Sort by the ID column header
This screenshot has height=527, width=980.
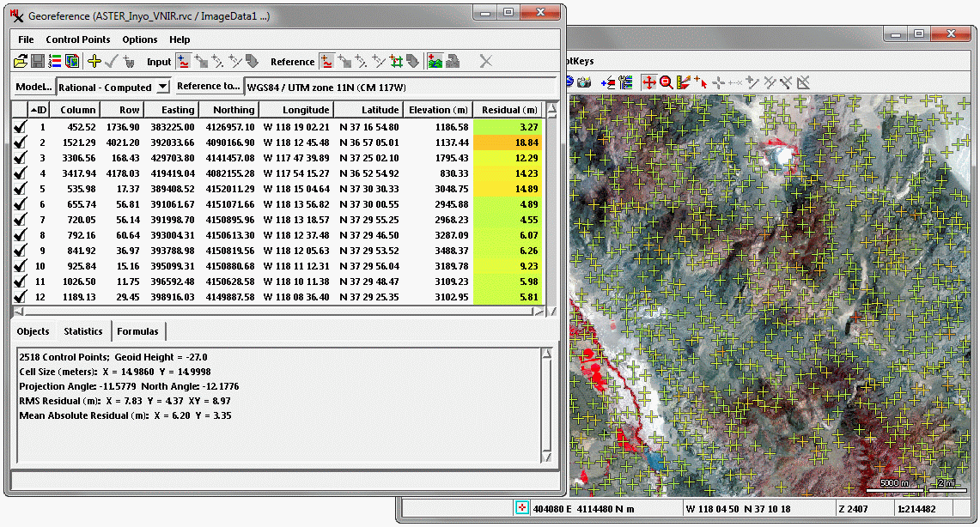39,110
